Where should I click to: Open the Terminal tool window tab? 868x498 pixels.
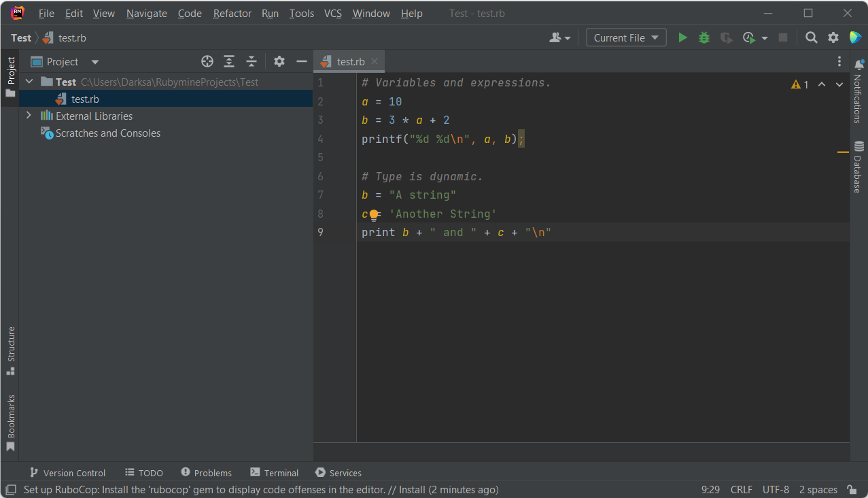tap(274, 473)
